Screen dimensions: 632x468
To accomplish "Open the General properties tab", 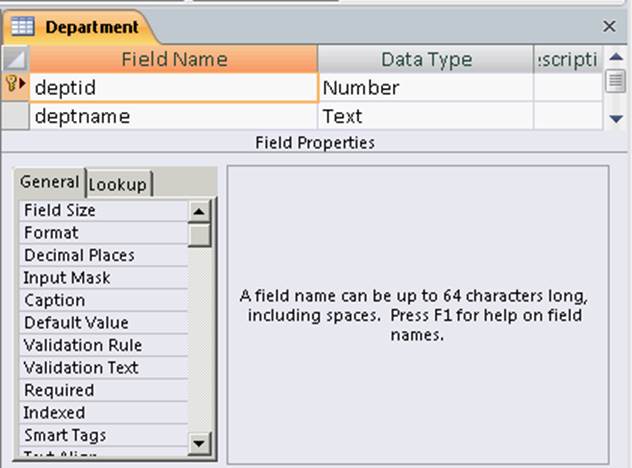I will click(x=50, y=182).
